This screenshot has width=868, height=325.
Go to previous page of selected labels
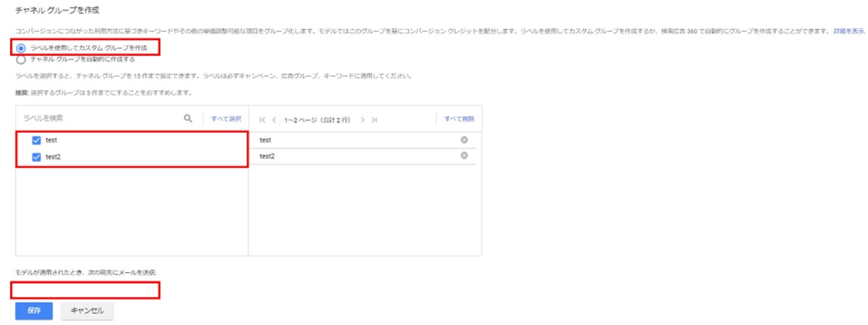[274, 119]
